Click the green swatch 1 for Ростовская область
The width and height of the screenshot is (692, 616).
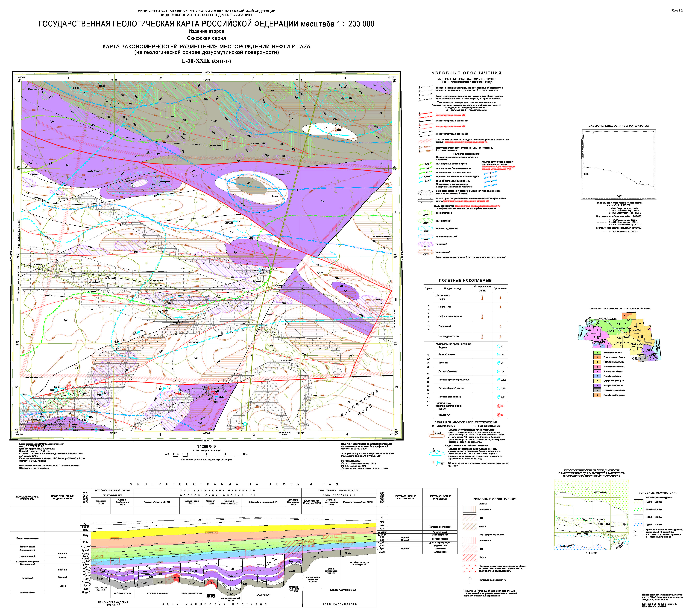598,353
